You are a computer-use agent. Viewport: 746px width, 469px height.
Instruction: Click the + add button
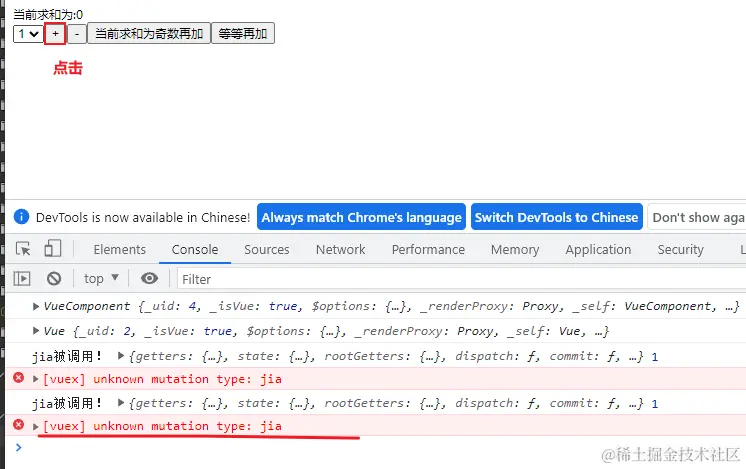click(x=55, y=34)
